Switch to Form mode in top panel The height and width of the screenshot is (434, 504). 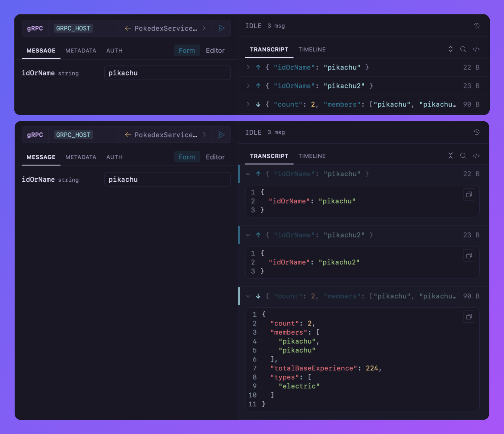[187, 50]
